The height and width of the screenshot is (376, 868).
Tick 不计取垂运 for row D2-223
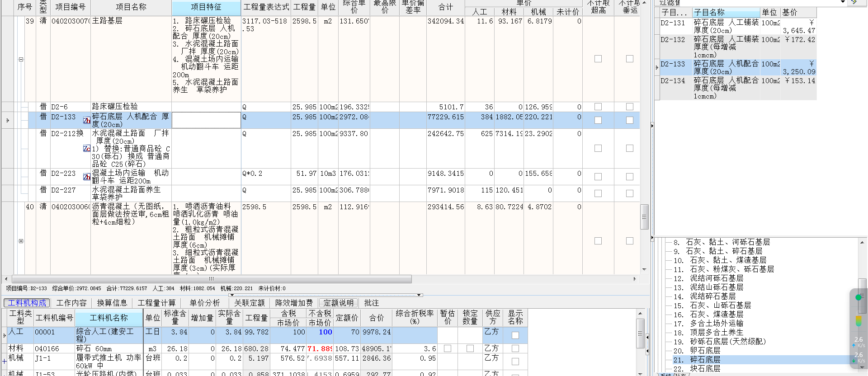(x=630, y=177)
